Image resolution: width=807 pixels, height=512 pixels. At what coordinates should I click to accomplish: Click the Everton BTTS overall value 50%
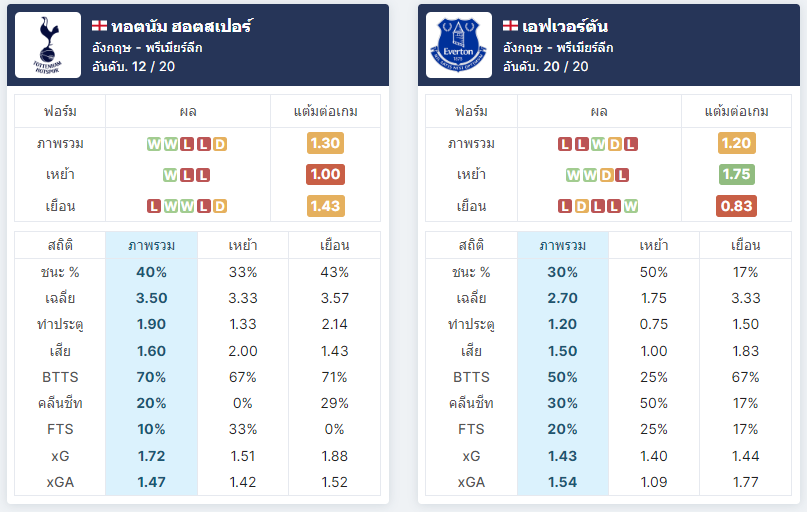pyautogui.click(x=563, y=377)
